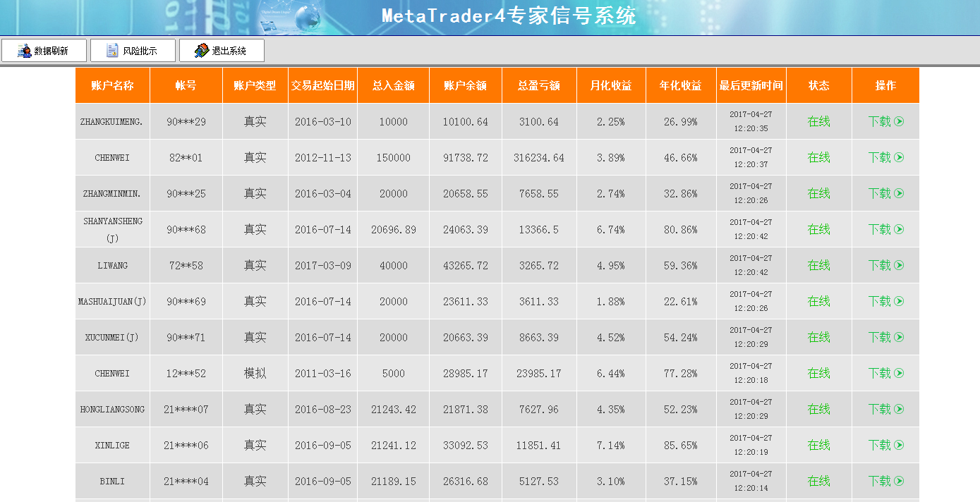The width and height of the screenshot is (980, 502).
Task: Click profit value 23985.17
Action: (x=539, y=373)
